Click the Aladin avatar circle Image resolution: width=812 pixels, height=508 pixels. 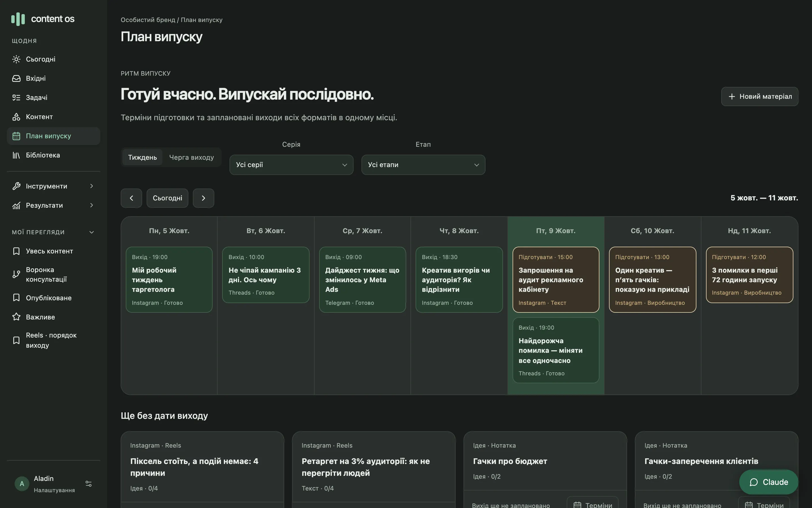click(x=22, y=484)
